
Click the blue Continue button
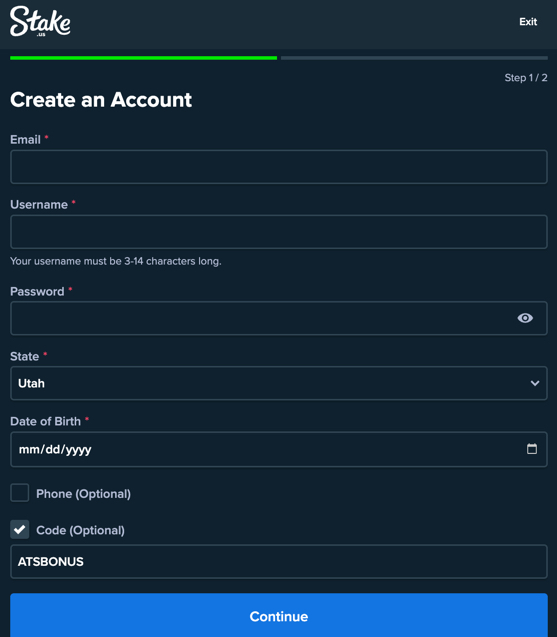[x=279, y=616]
